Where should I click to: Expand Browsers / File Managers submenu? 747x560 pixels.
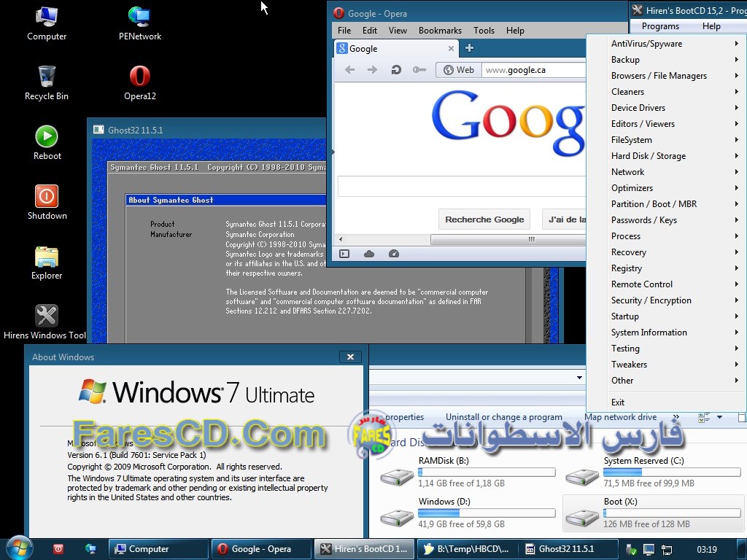pyautogui.click(x=667, y=76)
